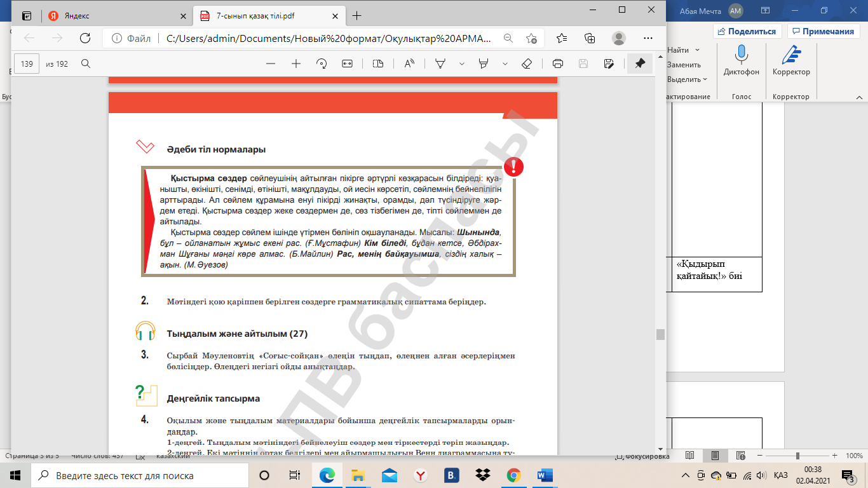Switch Word to read mode view

click(689, 456)
